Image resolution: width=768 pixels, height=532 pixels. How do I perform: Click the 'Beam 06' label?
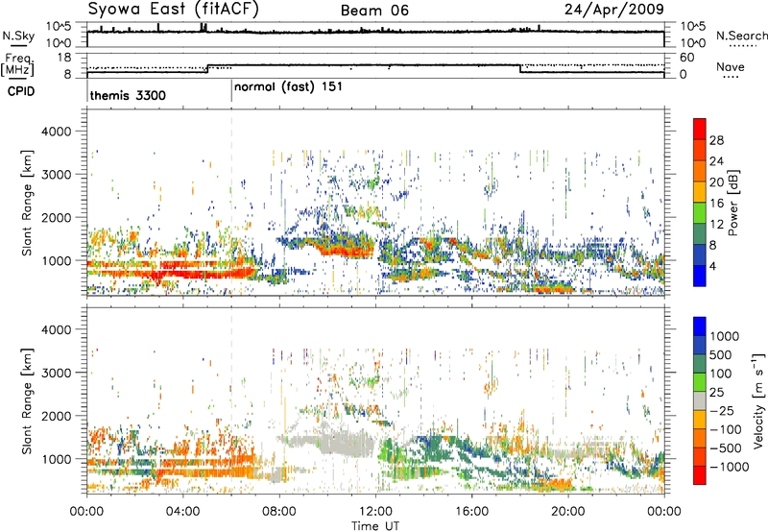[x=374, y=11]
